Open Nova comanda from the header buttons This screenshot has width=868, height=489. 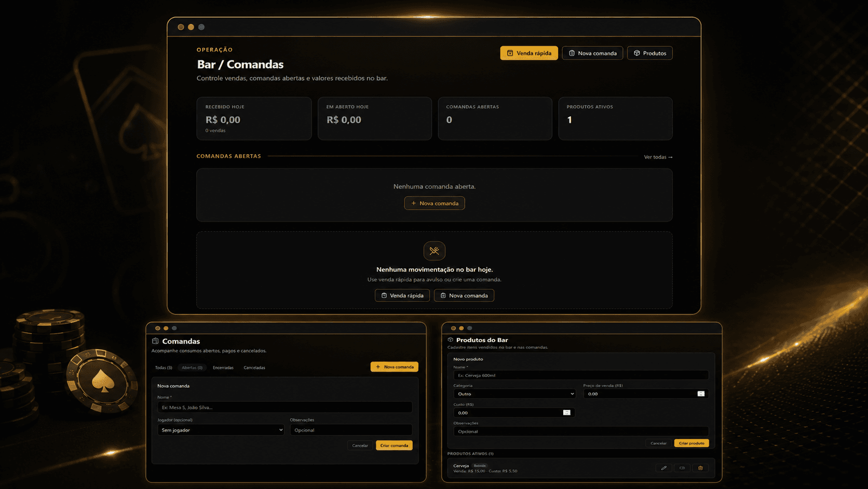pyautogui.click(x=592, y=53)
